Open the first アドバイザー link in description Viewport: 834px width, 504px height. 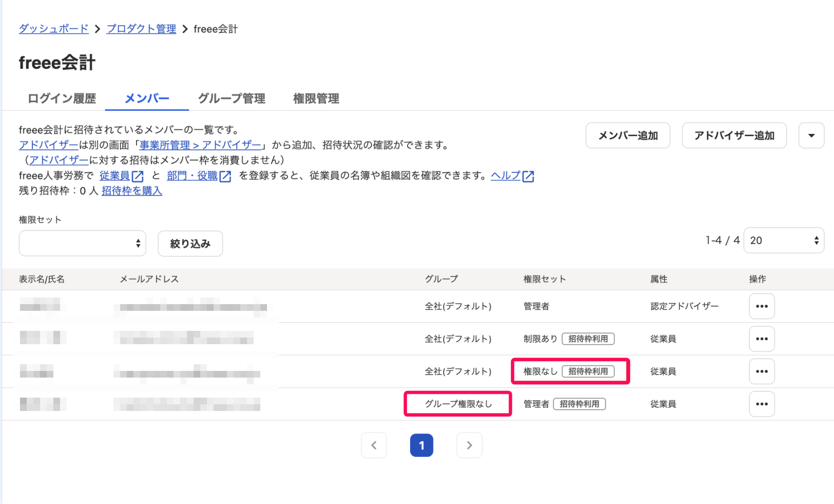[48, 145]
